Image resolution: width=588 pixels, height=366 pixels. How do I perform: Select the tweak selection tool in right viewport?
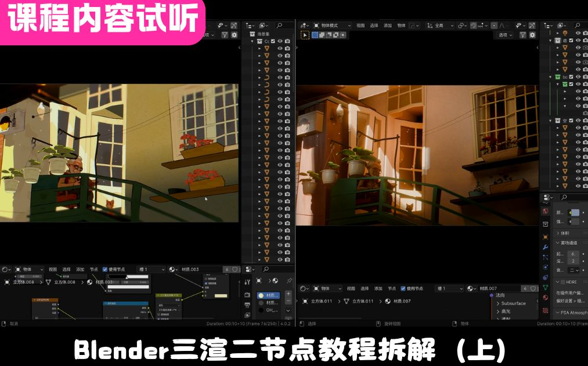[x=305, y=35]
